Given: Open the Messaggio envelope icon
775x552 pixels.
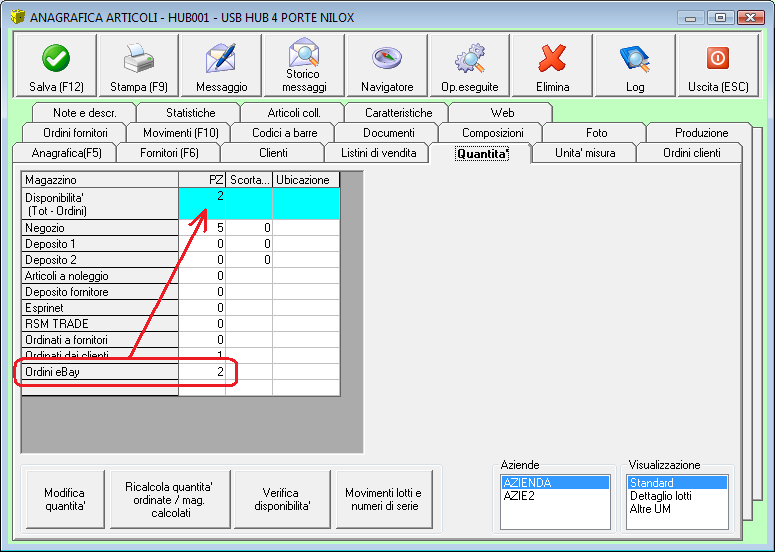Looking at the screenshot, I should 221,58.
